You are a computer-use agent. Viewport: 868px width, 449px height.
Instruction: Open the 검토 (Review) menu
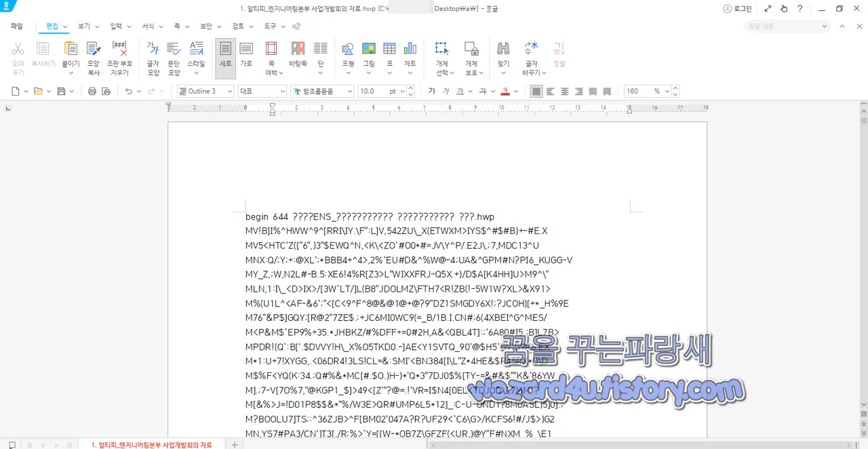(x=237, y=26)
